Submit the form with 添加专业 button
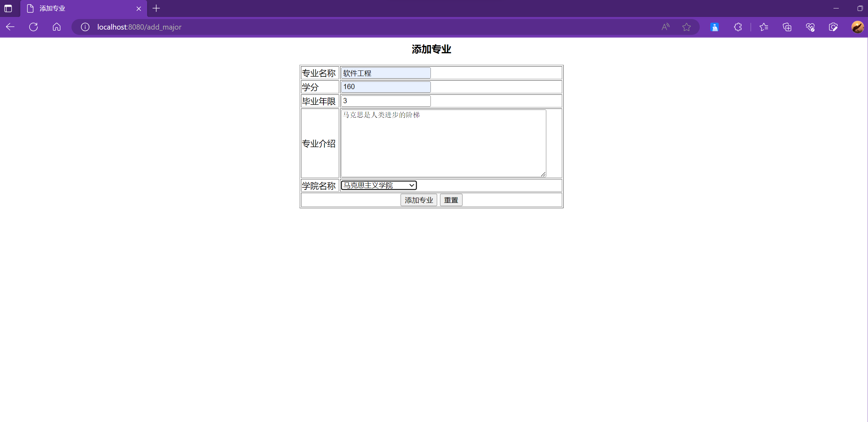The height and width of the screenshot is (422, 868). pyautogui.click(x=419, y=200)
